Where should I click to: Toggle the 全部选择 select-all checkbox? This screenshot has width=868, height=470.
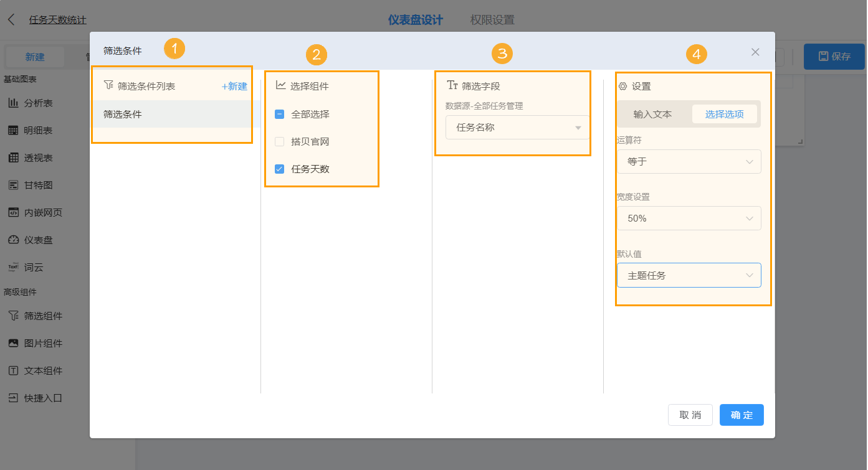click(279, 114)
